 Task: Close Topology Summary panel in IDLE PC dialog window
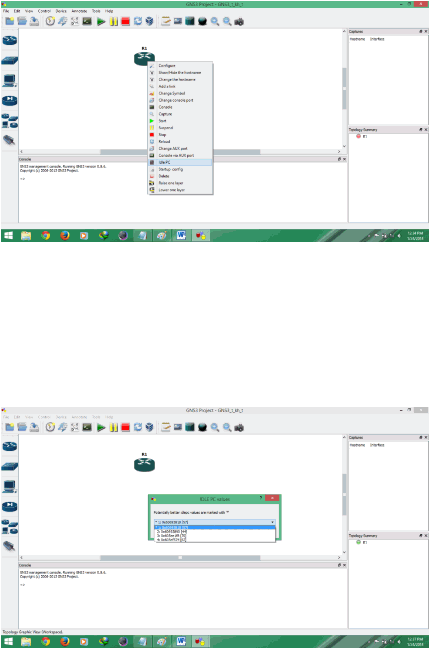tap(426, 536)
